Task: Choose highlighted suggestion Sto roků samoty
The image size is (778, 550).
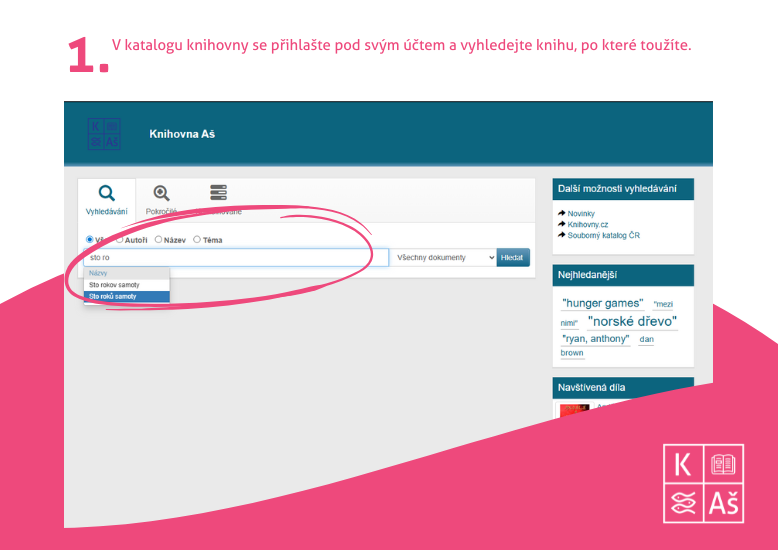Action: click(114, 296)
